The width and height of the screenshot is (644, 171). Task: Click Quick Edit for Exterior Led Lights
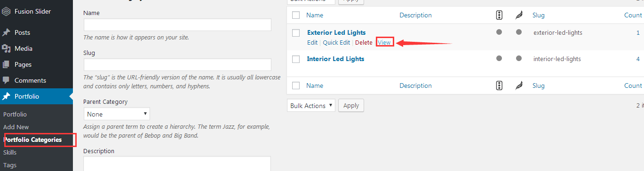(336, 43)
